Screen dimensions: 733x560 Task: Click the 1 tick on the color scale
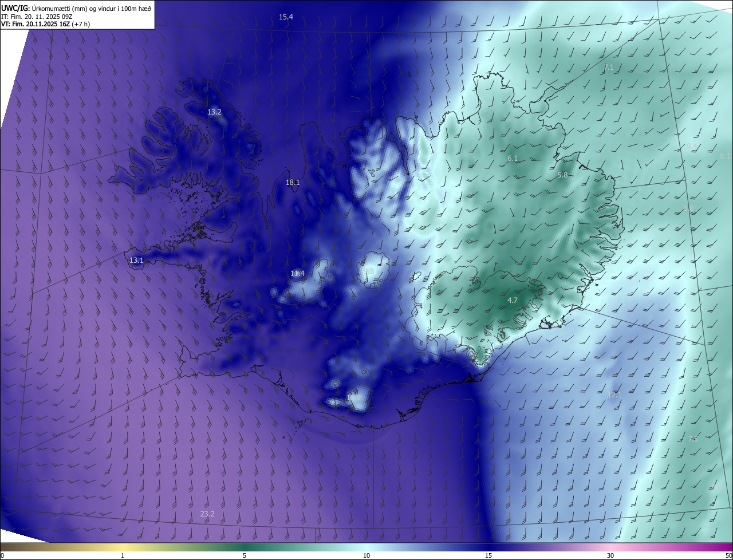tap(123, 555)
